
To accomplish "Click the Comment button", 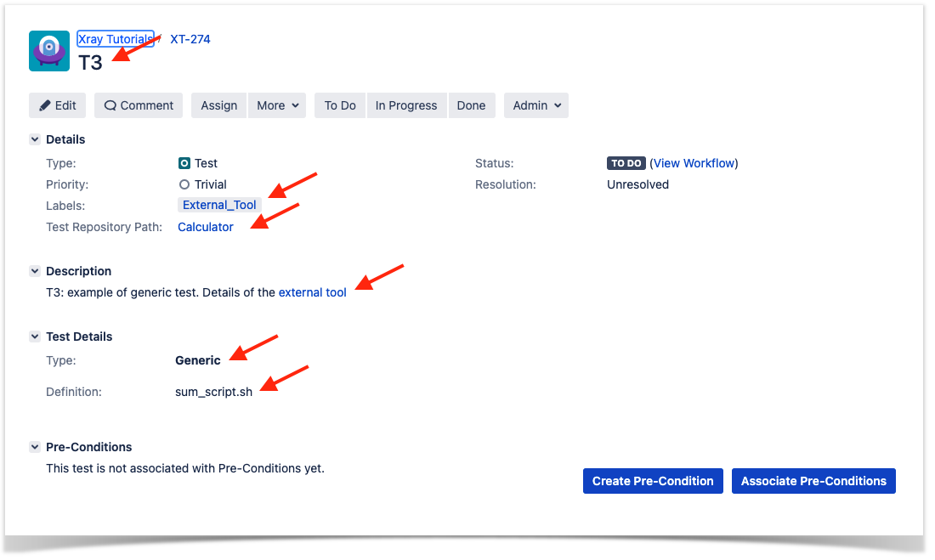I will (139, 105).
